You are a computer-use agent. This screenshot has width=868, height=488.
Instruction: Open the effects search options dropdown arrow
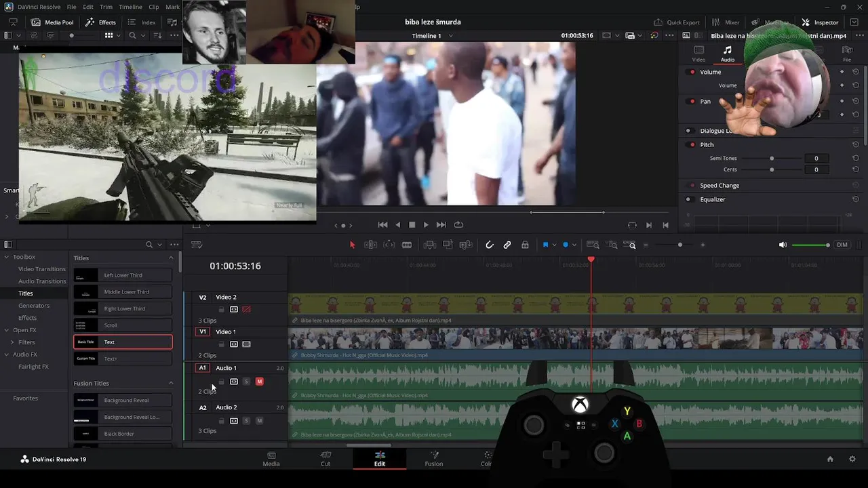(x=160, y=245)
